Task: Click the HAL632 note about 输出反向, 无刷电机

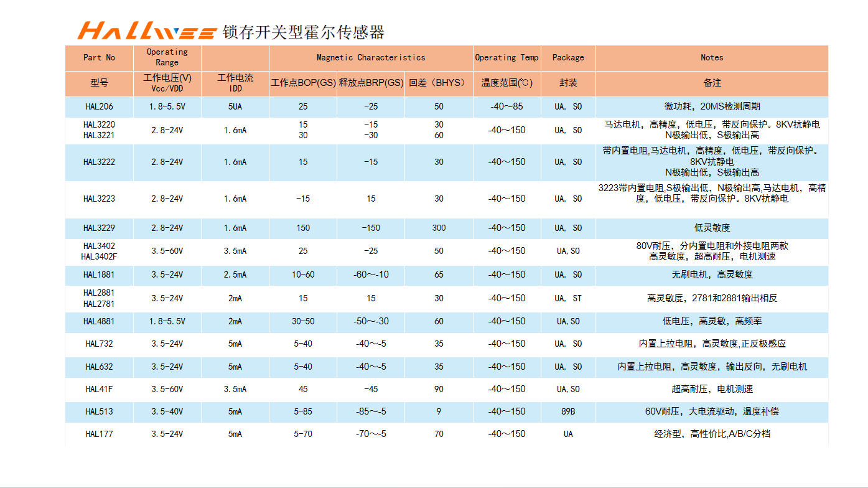Action: [x=712, y=367]
